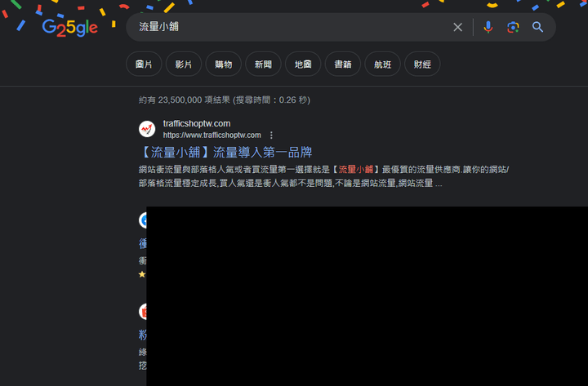Open Google Lens image search icon
This screenshot has height=386, width=588.
pos(513,27)
